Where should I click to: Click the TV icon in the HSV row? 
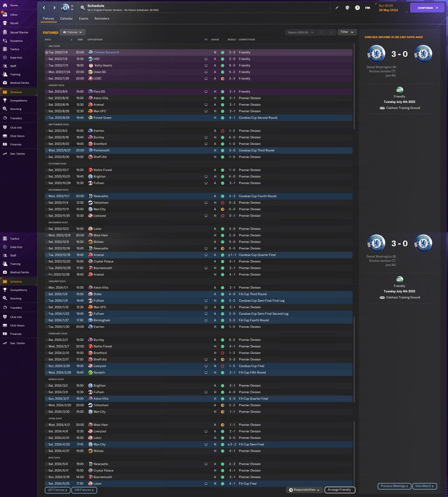206,59
